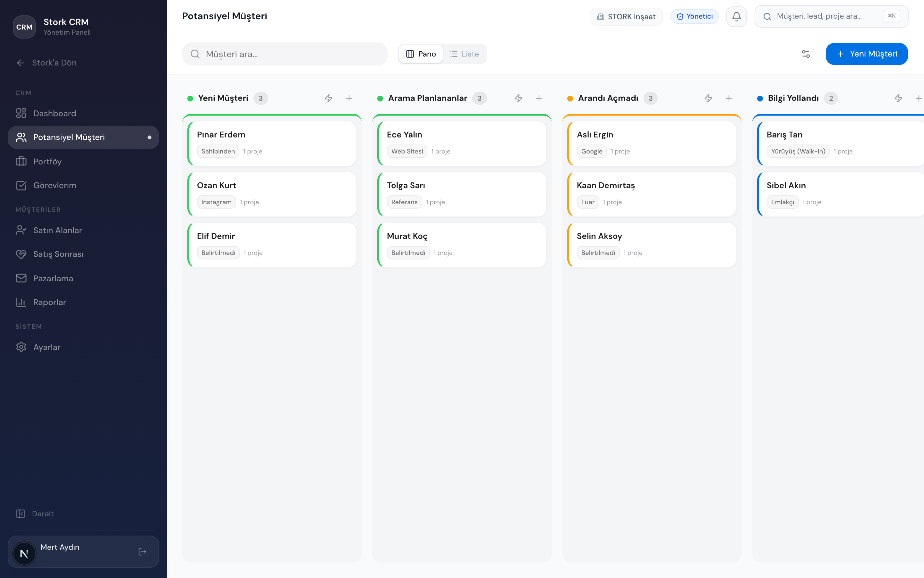Open Ozan Kurt card
The image size is (924, 578).
(x=272, y=194)
